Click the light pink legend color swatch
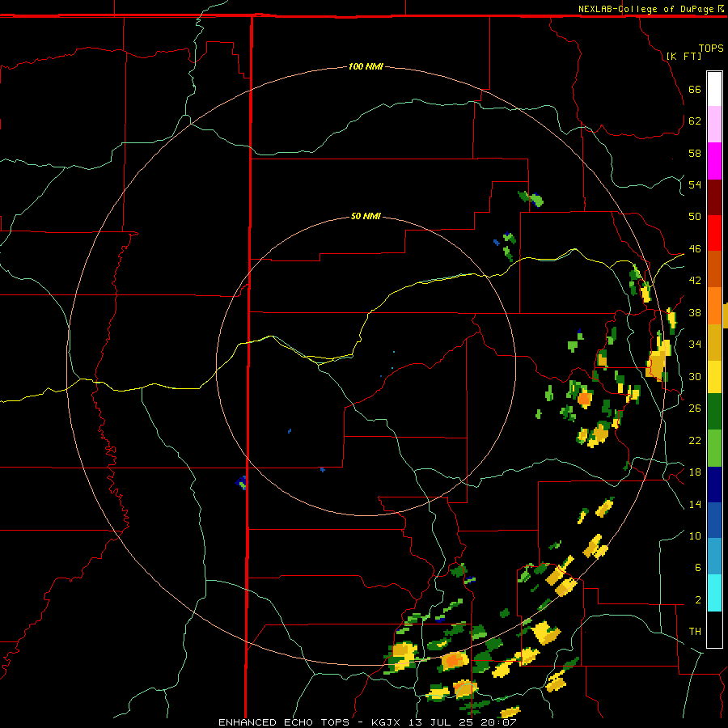The image size is (728, 728). click(x=714, y=124)
